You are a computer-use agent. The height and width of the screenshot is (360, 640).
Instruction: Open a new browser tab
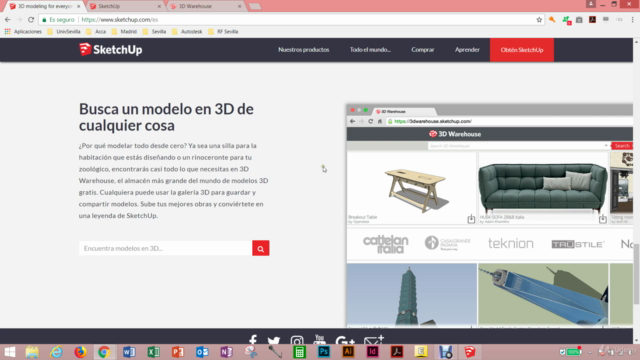[255, 6]
